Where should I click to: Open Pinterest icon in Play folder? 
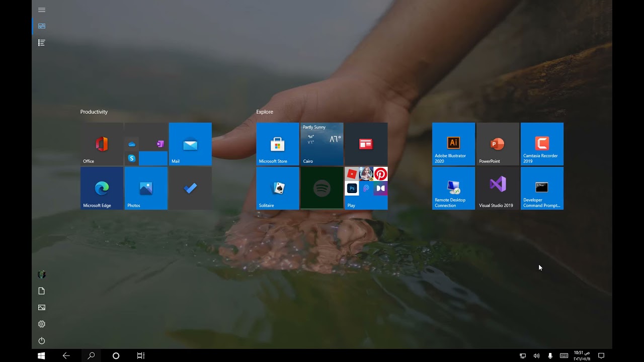point(381,174)
